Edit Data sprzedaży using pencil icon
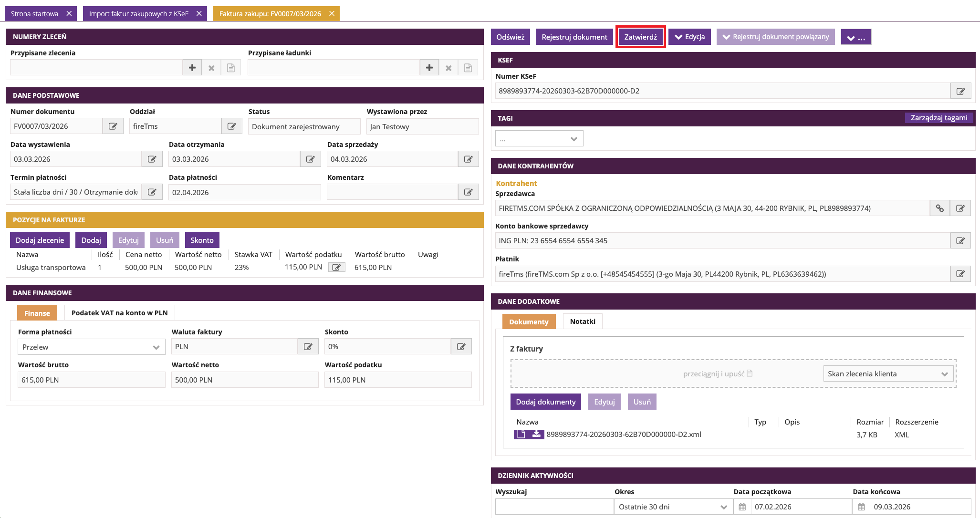 [468, 159]
